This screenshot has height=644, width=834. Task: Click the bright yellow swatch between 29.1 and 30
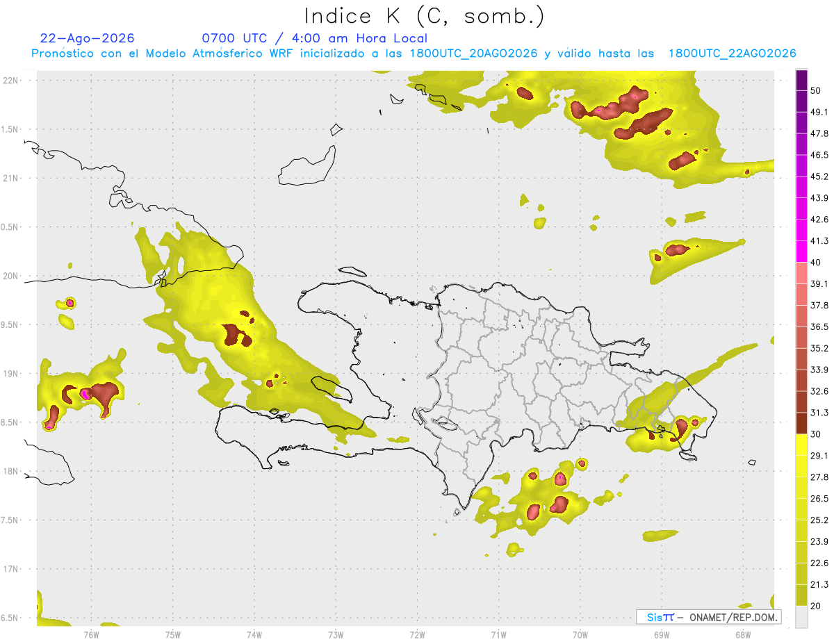801,445
